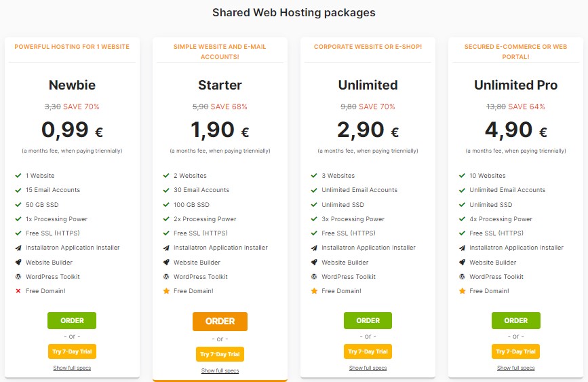Click the rocket icon beside Newbie Website Builder

coord(18,262)
